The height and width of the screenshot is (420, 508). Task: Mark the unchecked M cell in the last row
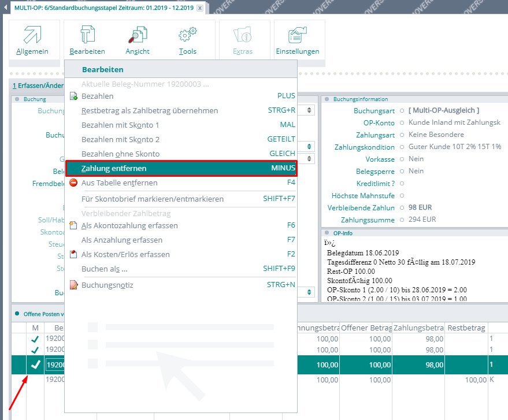point(35,380)
